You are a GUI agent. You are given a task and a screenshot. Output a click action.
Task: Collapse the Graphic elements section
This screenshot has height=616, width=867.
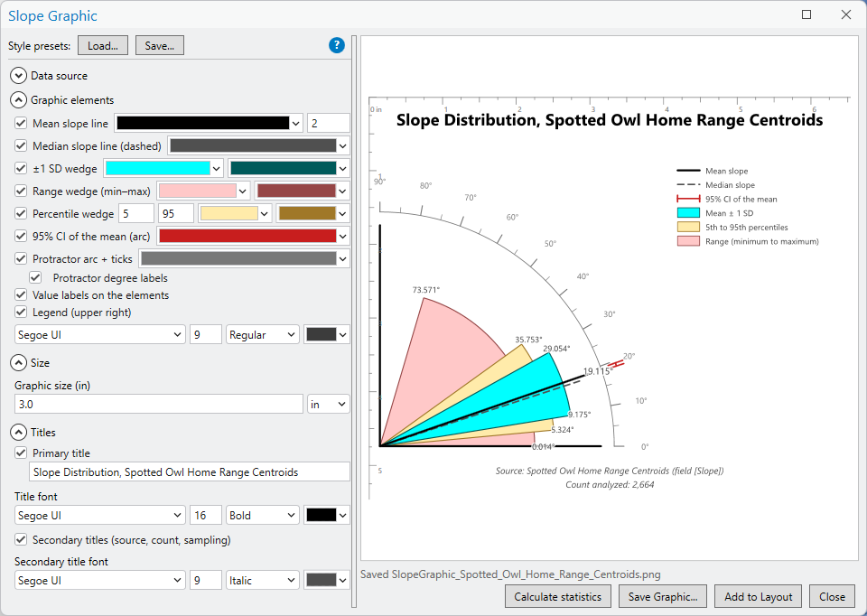(18, 100)
